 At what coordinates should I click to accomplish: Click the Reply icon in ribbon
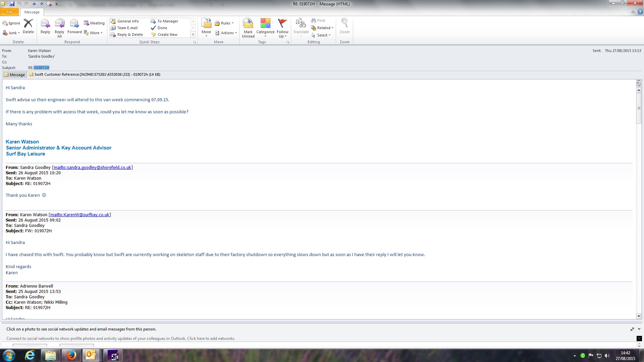[45, 27]
